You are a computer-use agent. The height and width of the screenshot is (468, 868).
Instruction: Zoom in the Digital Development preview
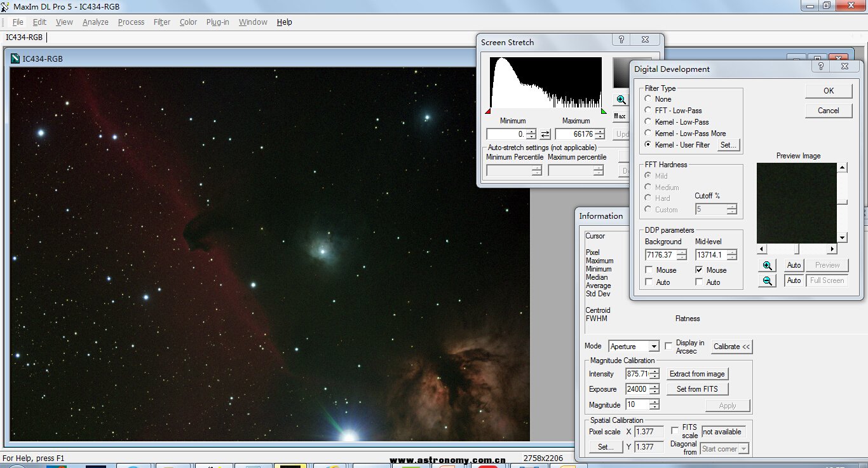(768, 266)
